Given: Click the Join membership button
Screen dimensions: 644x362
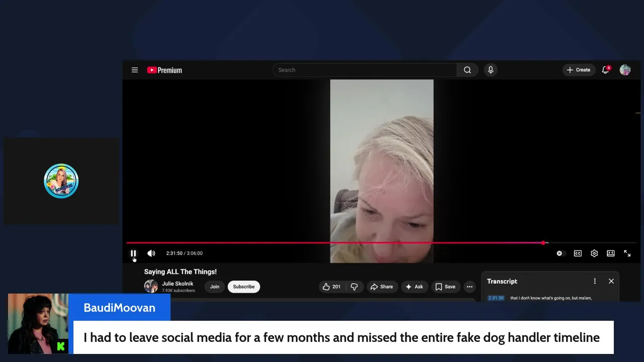Looking at the screenshot, I should tap(215, 287).
